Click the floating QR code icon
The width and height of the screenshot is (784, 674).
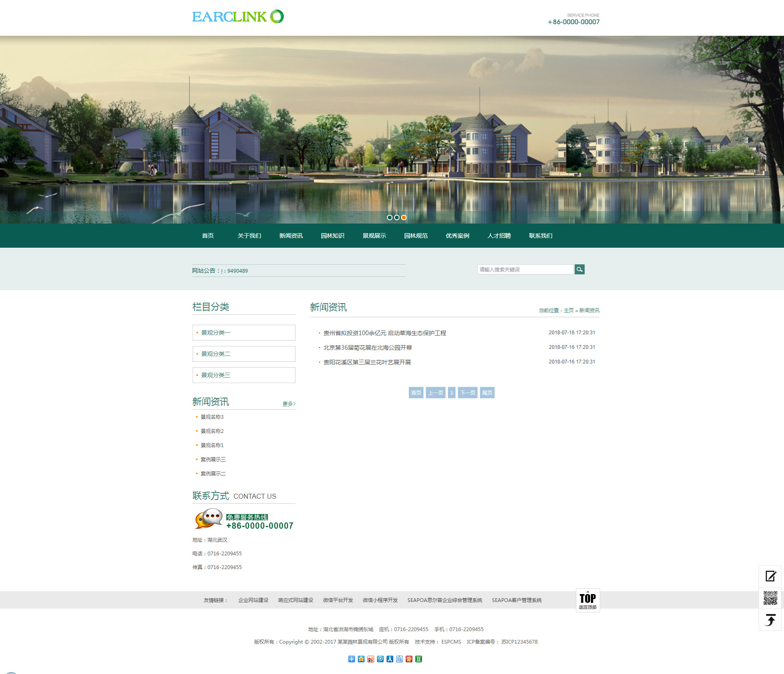(770, 598)
